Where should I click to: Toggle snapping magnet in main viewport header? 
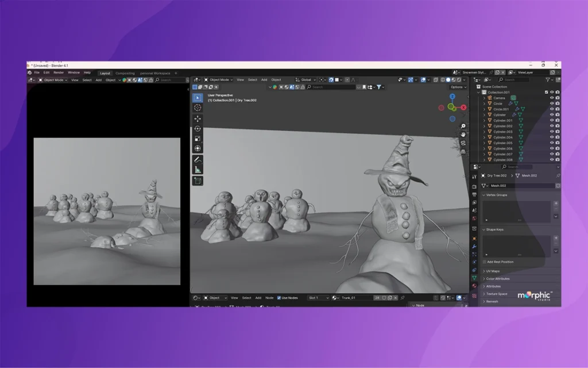[331, 79]
